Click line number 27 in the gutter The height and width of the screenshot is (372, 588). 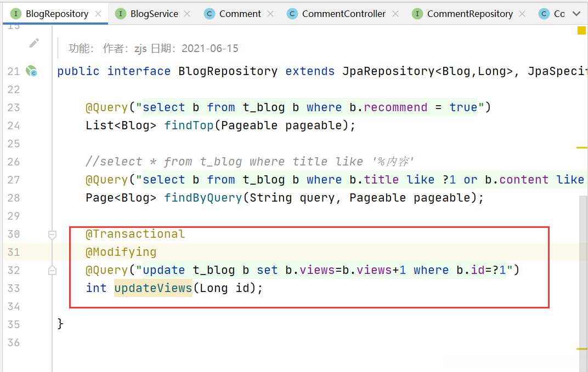[x=14, y=180]
